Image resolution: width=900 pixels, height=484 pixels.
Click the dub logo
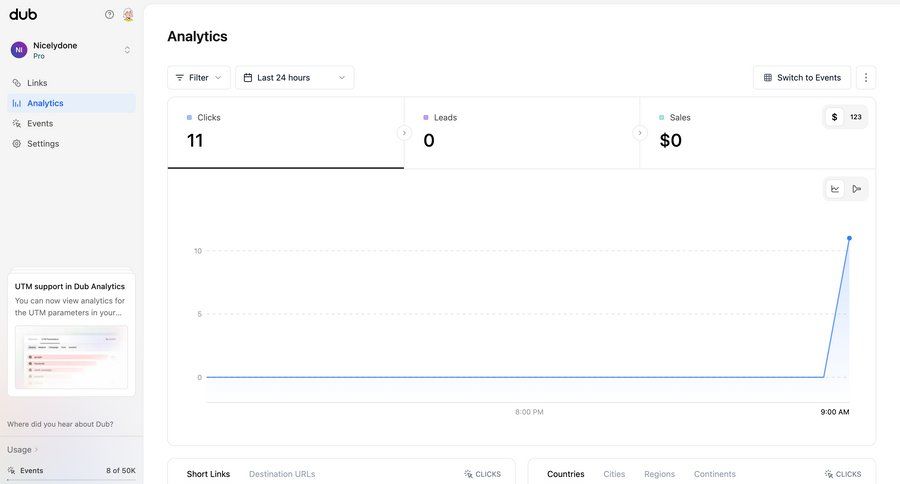pyautogui.click(x=23, y=14)
